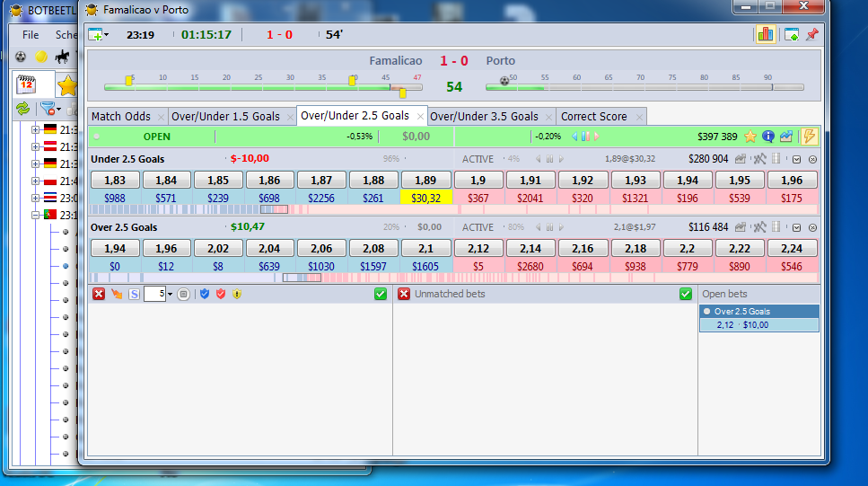Click the Over 2.5 Goals tools icon
868x486 pixels.
point(759,227)
